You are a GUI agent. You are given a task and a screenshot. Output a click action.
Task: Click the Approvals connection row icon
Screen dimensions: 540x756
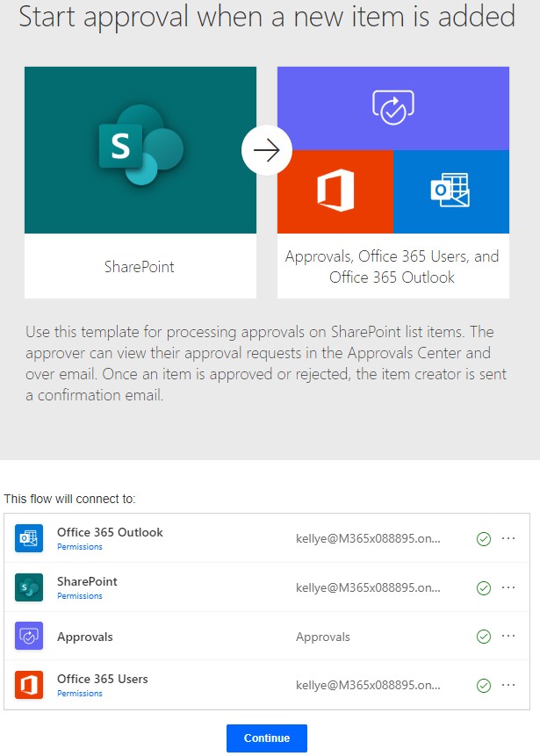(29, 636)
